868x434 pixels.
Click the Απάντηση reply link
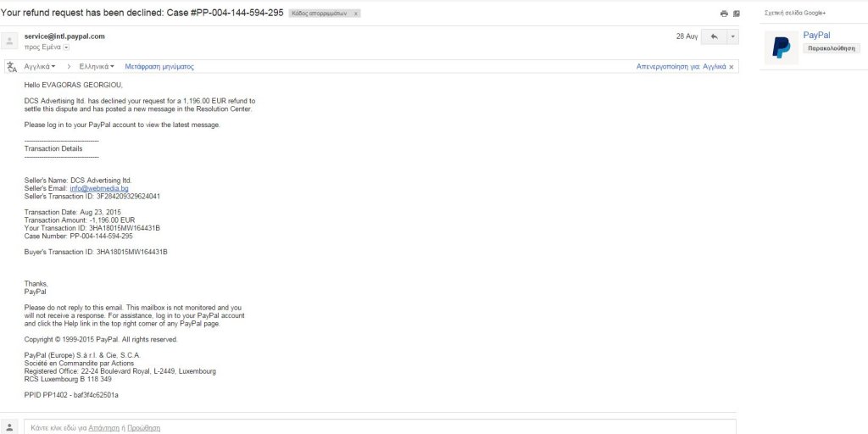pos(103,428)
